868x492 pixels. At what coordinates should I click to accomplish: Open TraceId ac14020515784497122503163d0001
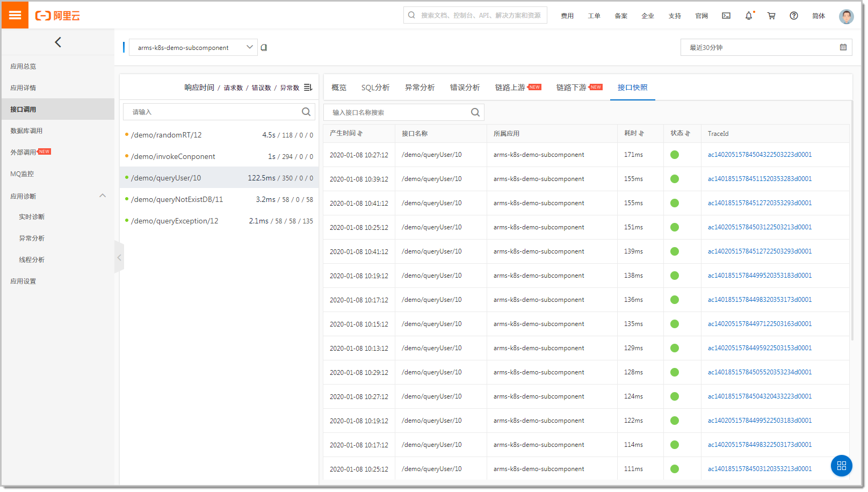click(759, 324)
